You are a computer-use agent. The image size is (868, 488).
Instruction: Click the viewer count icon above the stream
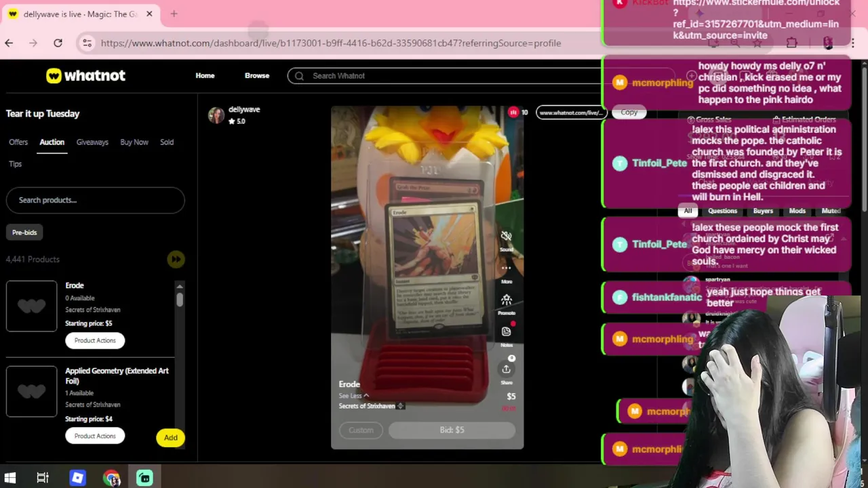coord(513,113)
